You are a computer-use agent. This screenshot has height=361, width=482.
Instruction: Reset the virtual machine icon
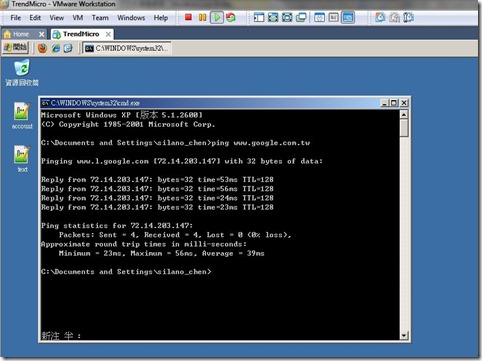click(231, 17)
